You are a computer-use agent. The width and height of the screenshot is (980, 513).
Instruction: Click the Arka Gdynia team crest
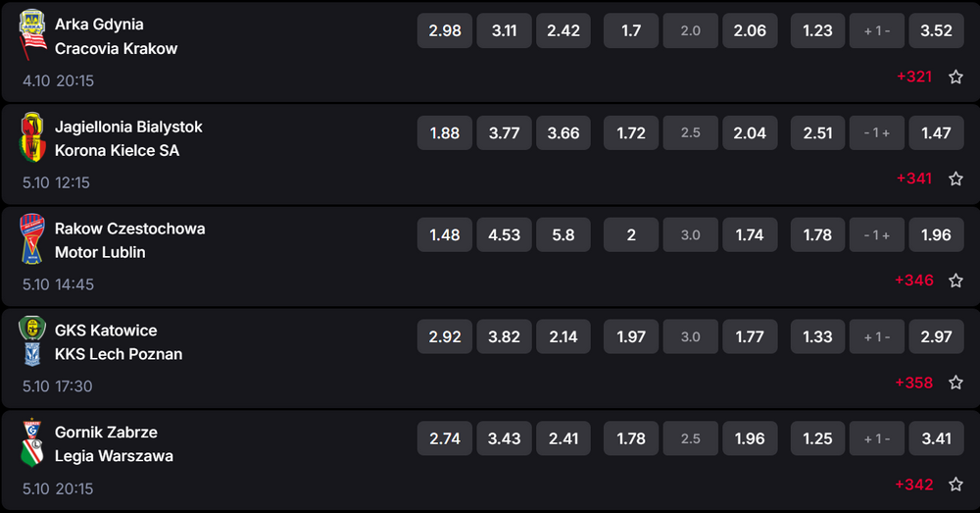point(32,23)
